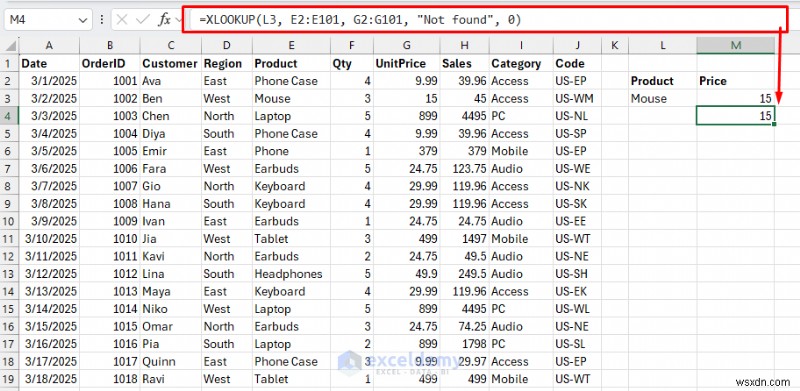Select cell M3 with value 15
The image size is (800, 391).
[735, 99]
